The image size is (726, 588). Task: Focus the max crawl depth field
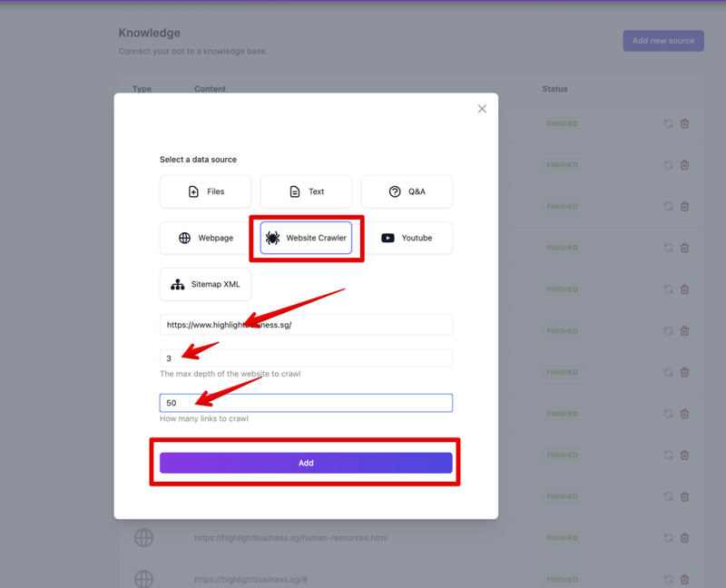(x=306, y=358)
